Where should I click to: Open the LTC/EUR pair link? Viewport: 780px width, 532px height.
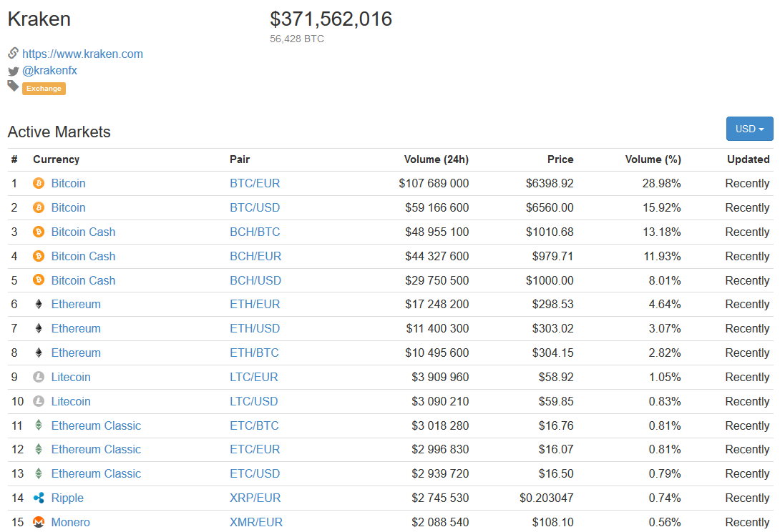click(254, 378)
